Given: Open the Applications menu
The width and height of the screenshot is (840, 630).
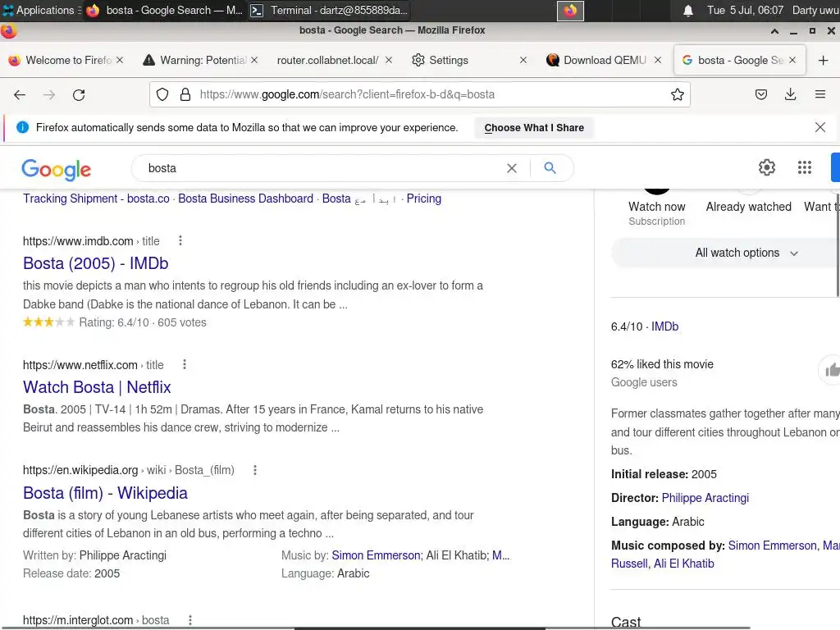Looking at the screenshot, I should [40, 10].
